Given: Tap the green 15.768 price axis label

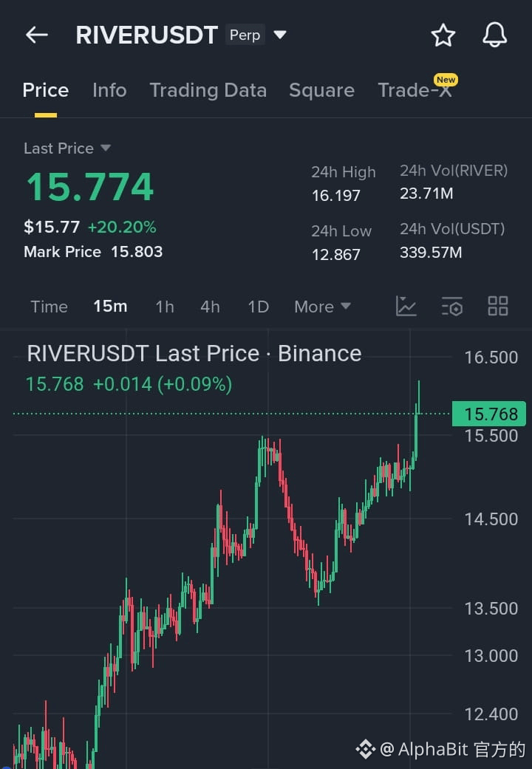Looking at the screenshot, I should point(489,414).
